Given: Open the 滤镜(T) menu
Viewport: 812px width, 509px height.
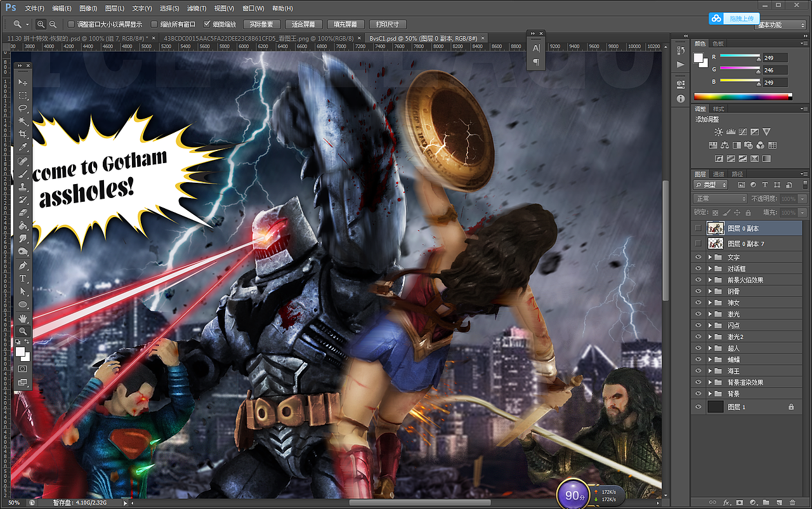Looking at the screenshot, I should [x=197, y=8].
